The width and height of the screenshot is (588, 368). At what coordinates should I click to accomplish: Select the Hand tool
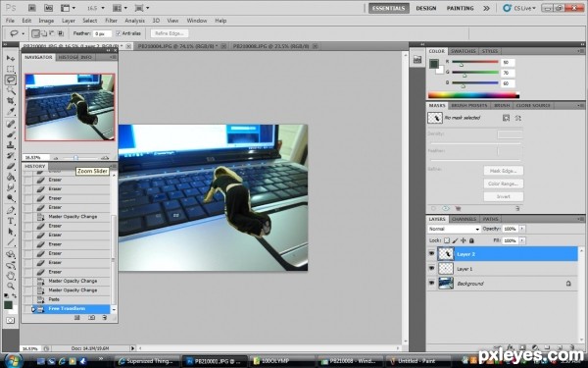[x=11, y=276]
